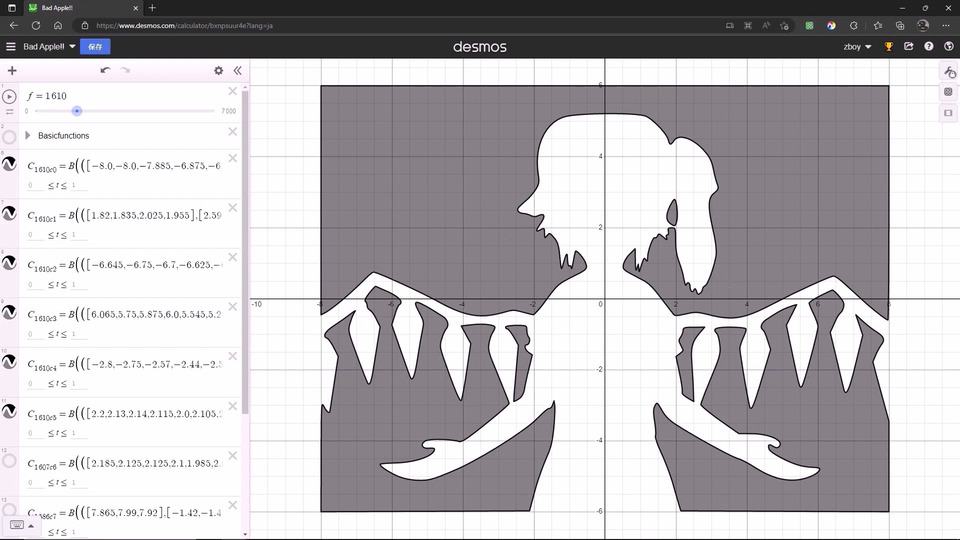
Task: Go back in the browser
Action: coord(14,26)
